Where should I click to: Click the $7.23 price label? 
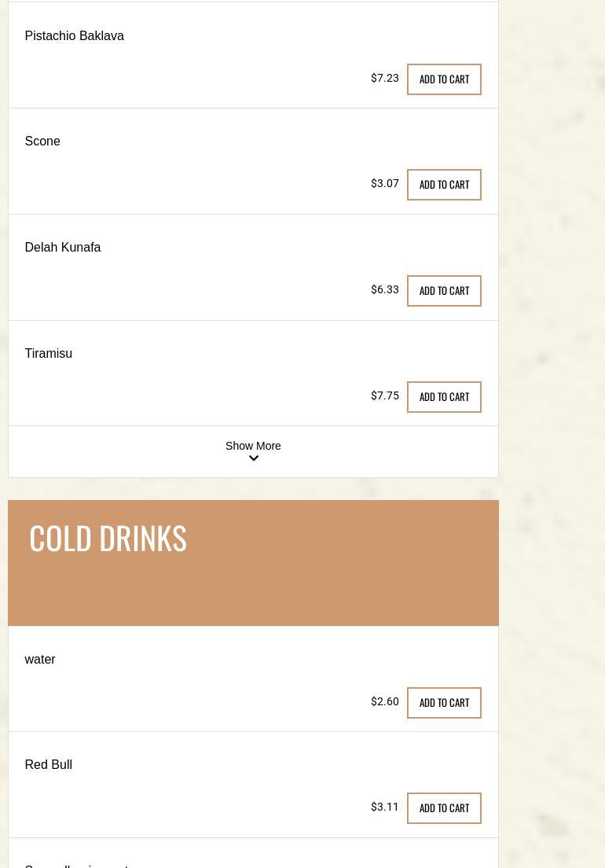point(385,79)
